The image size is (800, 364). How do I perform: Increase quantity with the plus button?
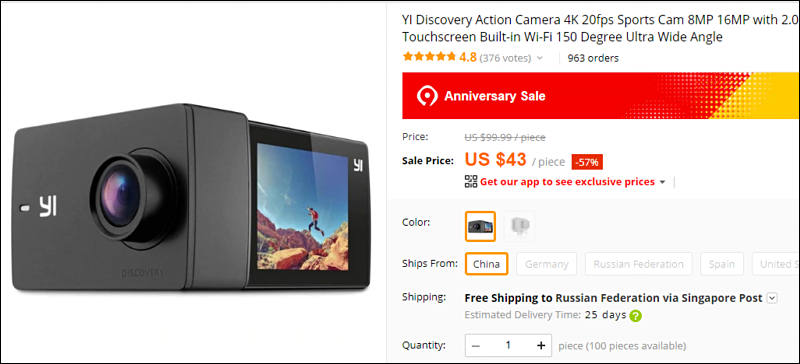tap(541, 346)
